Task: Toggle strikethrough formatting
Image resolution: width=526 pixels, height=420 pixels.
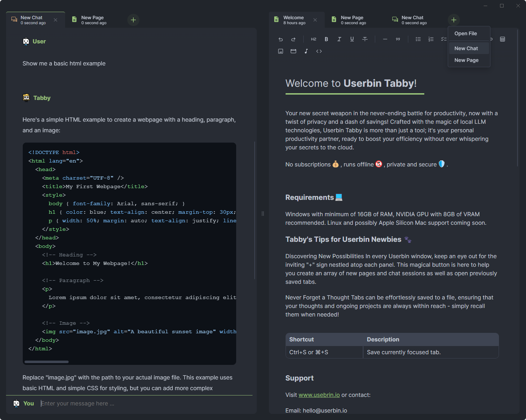Action: pyautogui.click(x=365, y=39)
